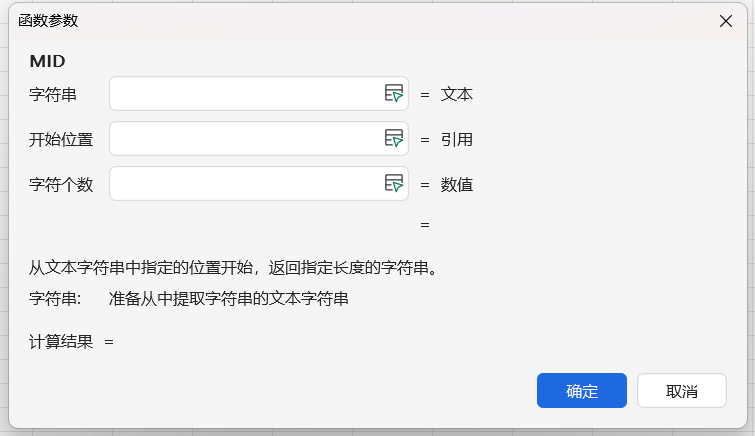Click the range selector icon for 字符串
This screenshot has height=436, width=755.
(x=395, y=94)
